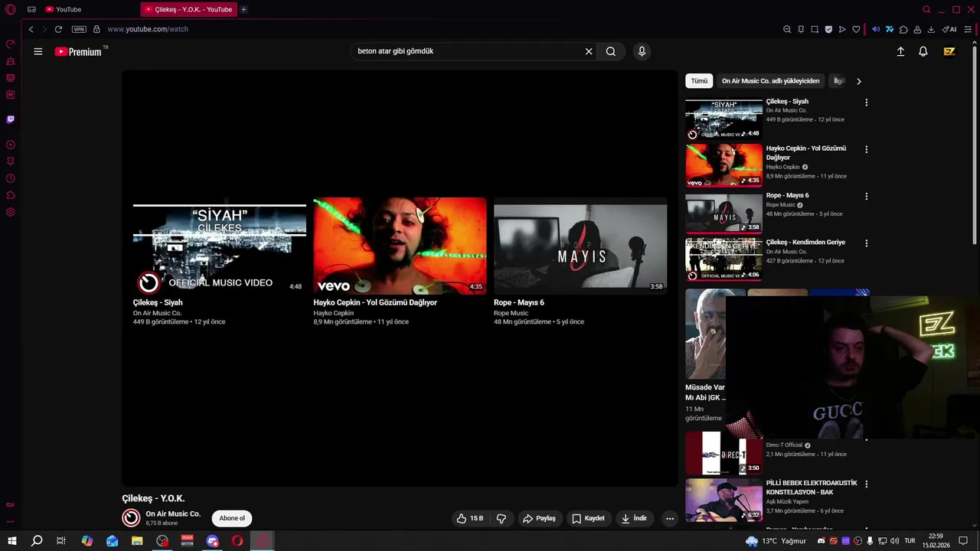Play end-screen suggestion 'Çilekeş - Siyah'
This screenshot has height=551, width=980.
[x=219, y=246]
